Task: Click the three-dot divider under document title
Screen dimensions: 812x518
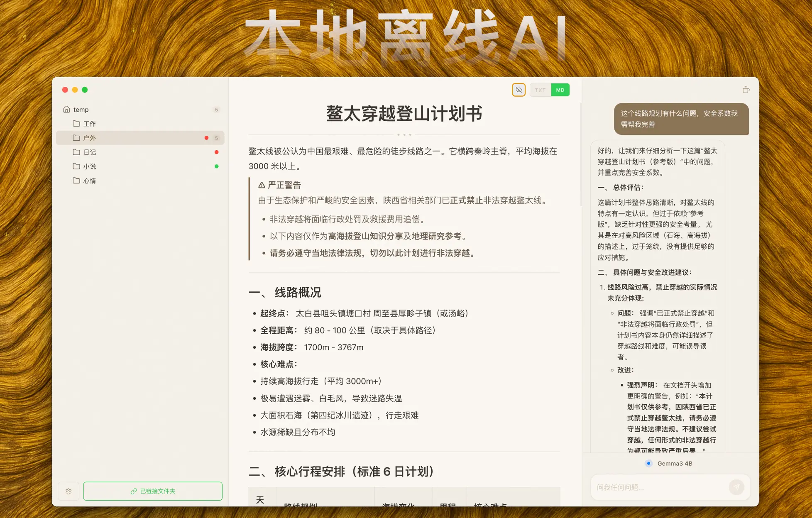Action: tap(404, 134)
